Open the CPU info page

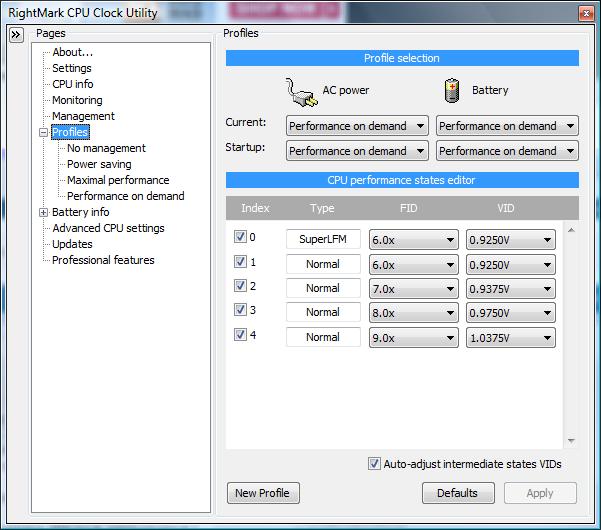(x=72, y=84)
